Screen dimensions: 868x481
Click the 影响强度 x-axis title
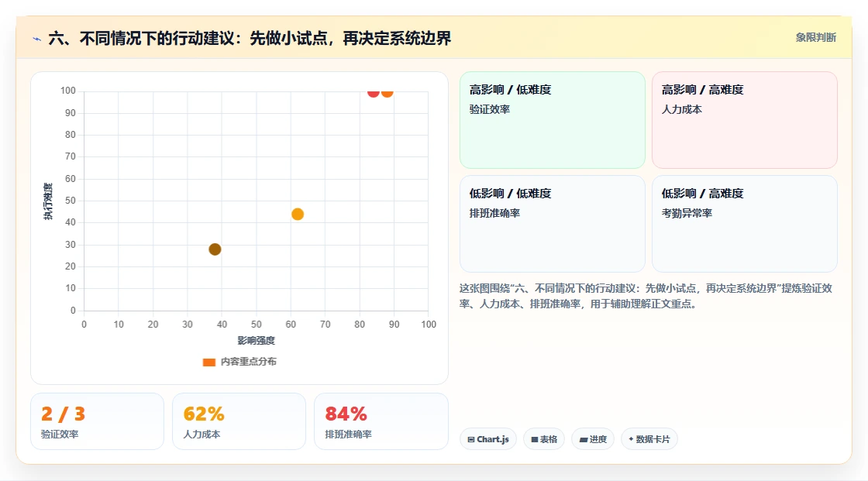(257, 340)
